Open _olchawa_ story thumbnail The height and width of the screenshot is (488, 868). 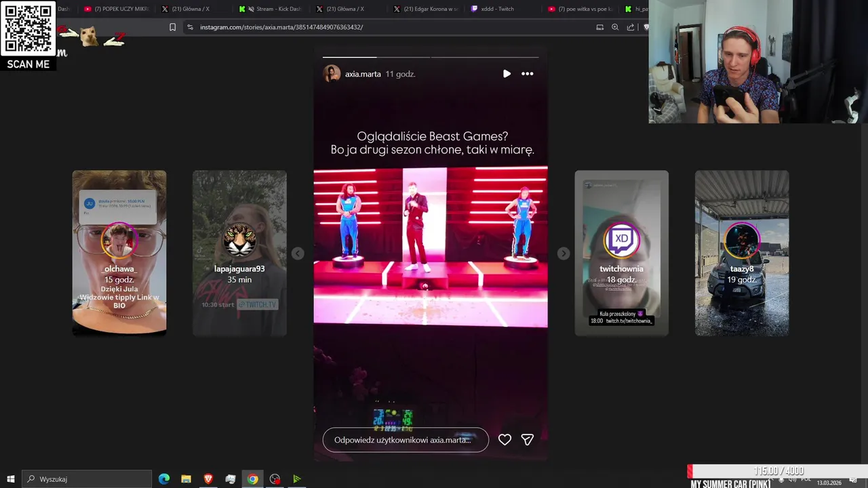[x=119, y=253]
